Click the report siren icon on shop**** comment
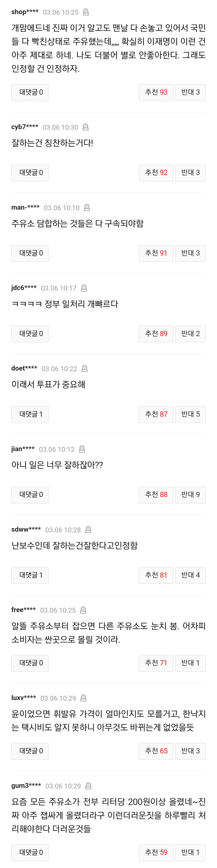 click(86, 12)
